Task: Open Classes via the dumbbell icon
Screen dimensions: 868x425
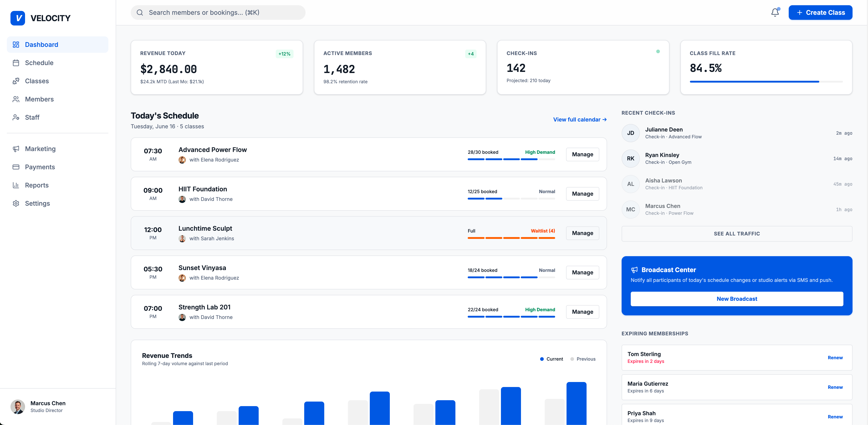Action: [x=16, y=81]
